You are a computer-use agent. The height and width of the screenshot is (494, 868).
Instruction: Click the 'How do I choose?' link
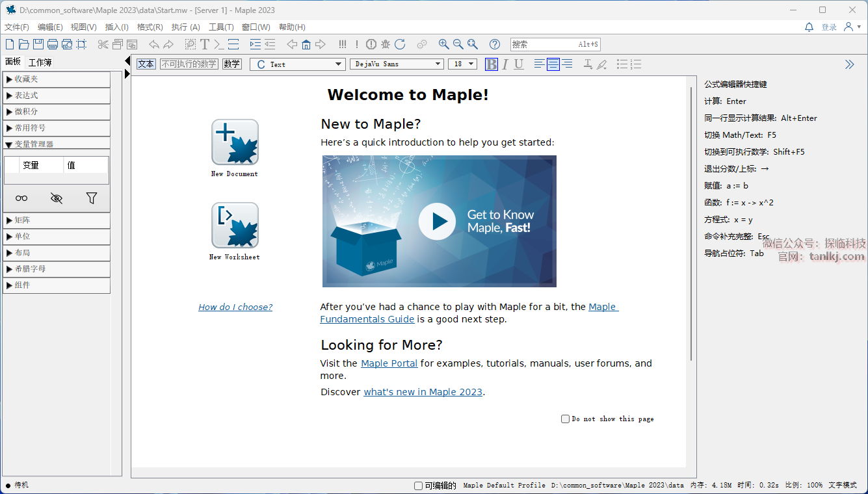235,307
